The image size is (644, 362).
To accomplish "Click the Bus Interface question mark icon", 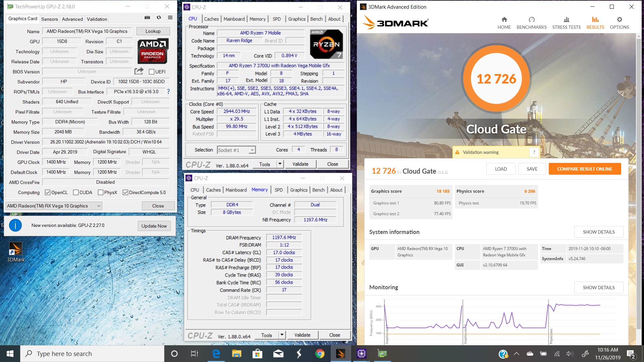I will [168, 92].
